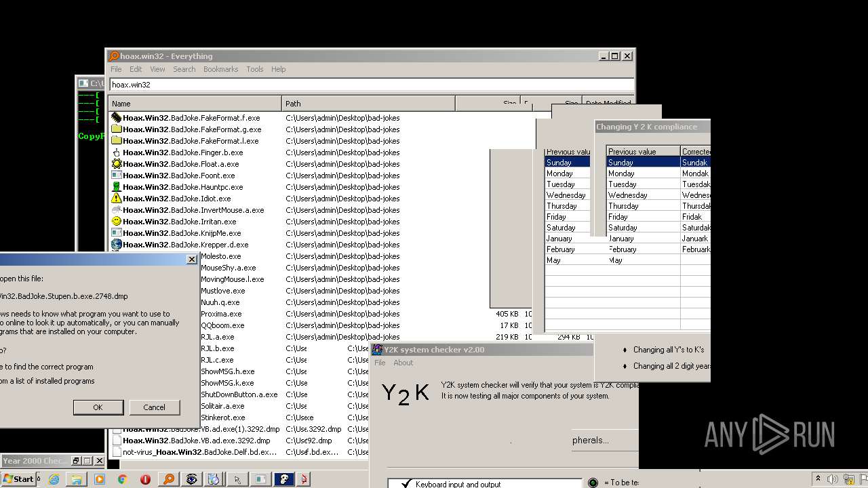Viewport: 868px width, 488px height.
Task: Select the InvertMouse.a.exe file icon
Action: point(117,210)
